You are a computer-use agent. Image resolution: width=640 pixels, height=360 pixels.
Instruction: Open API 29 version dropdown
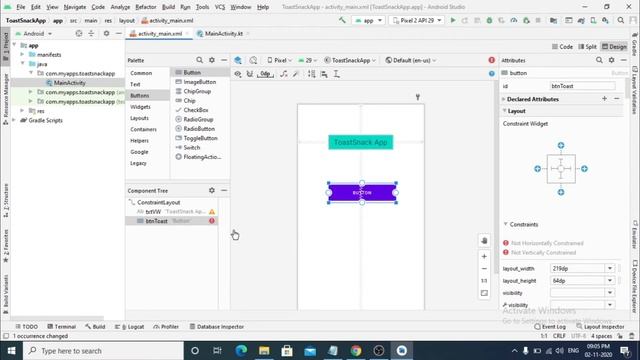click(x=307, y=60)
